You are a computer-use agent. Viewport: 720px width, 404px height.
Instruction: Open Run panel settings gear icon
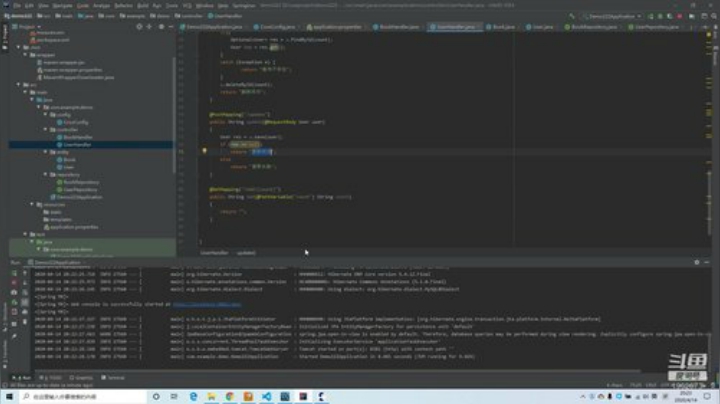[697, 262]
